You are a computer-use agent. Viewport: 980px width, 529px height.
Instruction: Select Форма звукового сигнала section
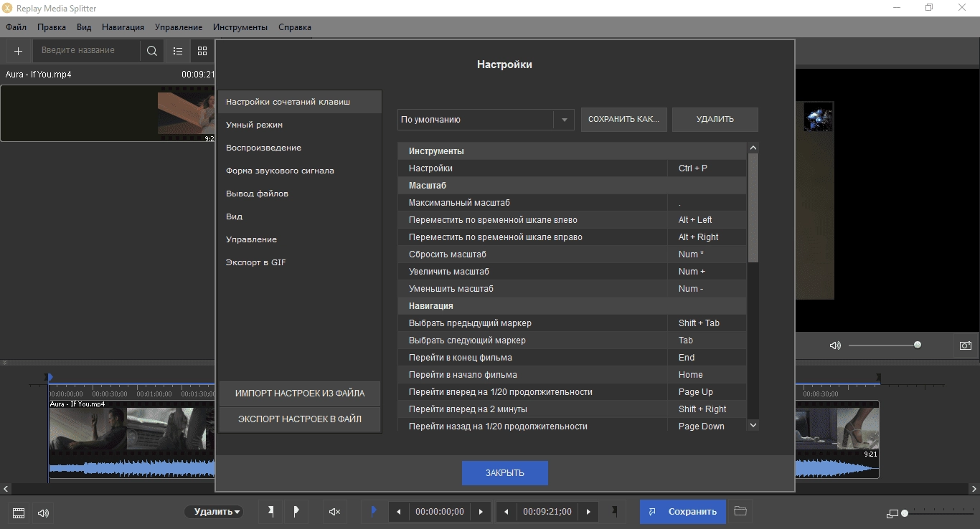(x=300, y=171)
